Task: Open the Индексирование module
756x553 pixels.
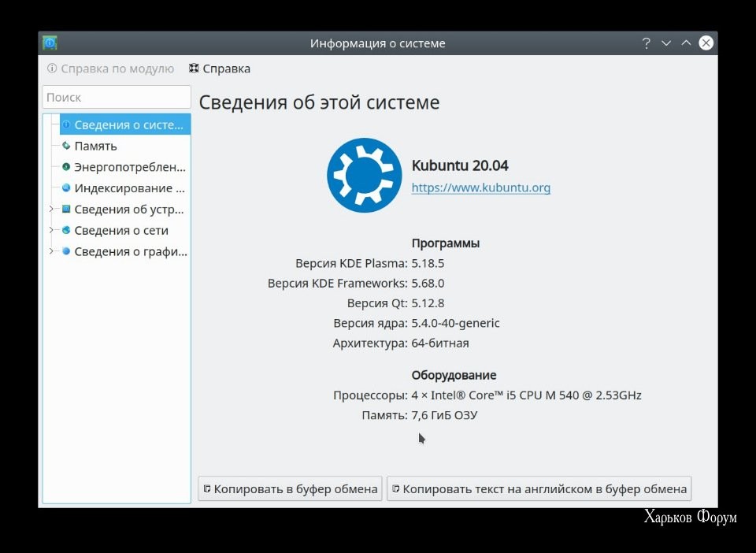Action: (129, 188)
